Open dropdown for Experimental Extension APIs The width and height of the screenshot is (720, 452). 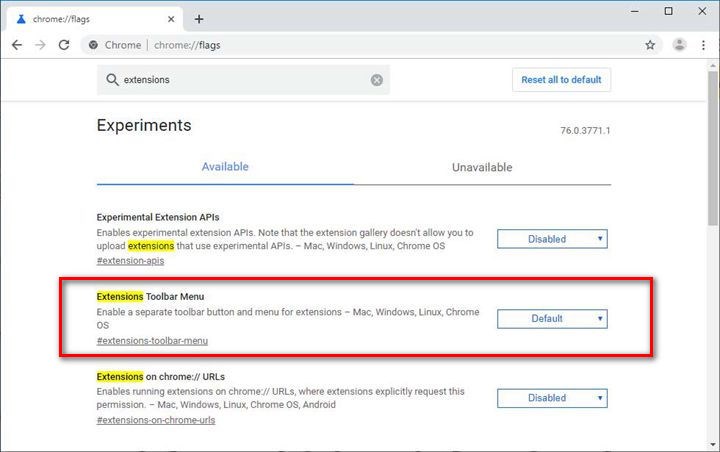(552, 239)
